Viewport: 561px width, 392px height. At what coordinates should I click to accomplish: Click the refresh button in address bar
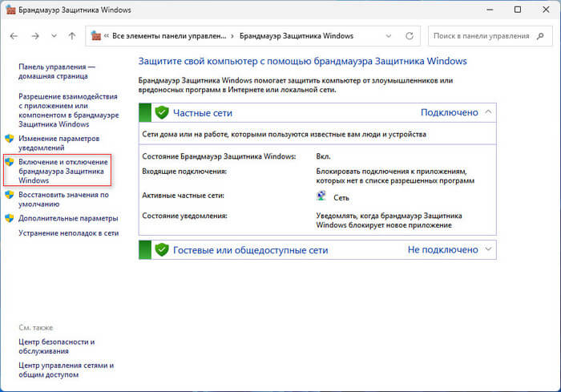[x=410, y=36]
